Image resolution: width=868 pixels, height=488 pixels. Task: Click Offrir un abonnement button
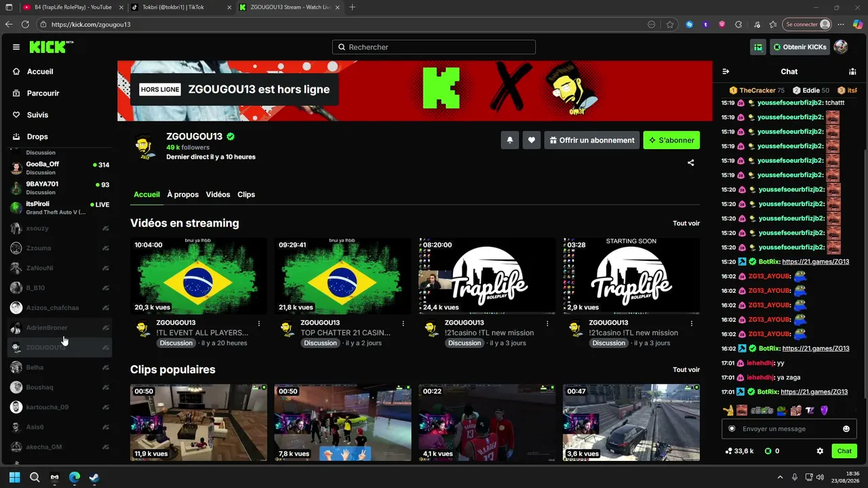(592, 140)
